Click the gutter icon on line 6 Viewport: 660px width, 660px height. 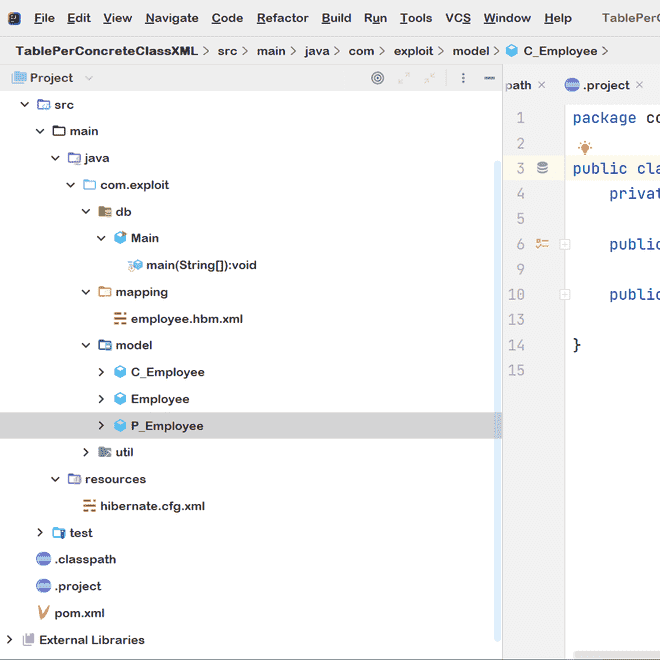[x=542, y=243]
